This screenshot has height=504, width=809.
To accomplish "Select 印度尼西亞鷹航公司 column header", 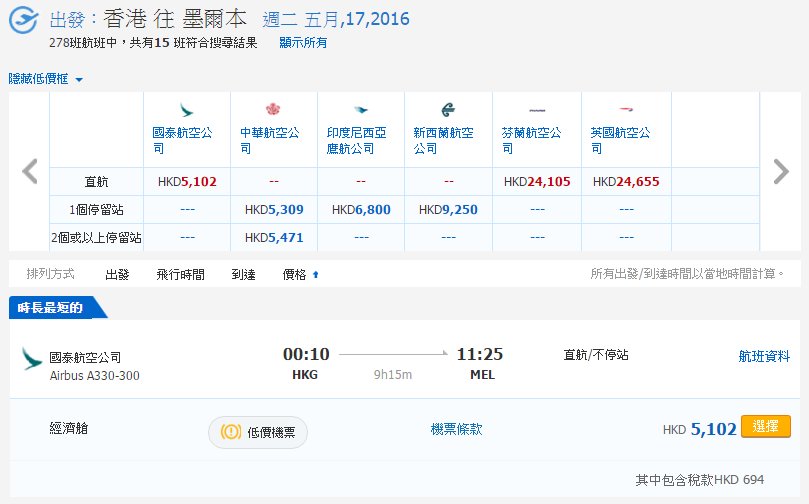I will click(357, 140).
